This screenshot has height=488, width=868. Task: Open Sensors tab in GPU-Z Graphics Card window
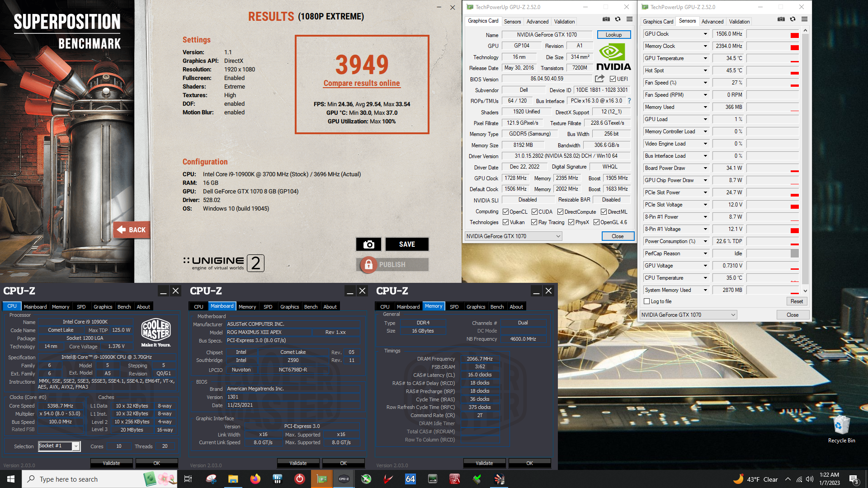pos(512,21)
